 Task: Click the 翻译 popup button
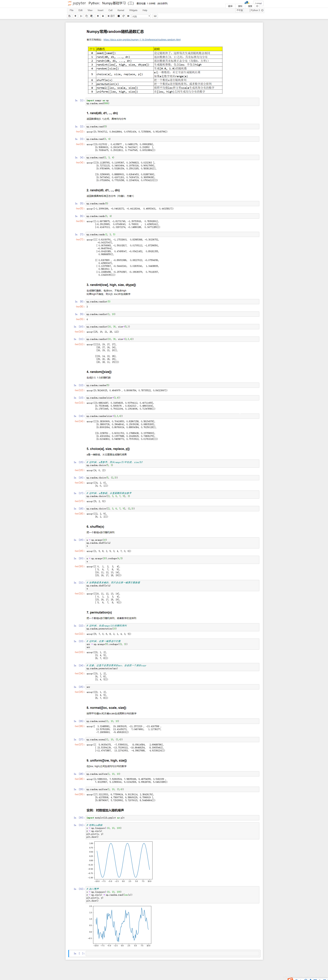click(230, 6)
